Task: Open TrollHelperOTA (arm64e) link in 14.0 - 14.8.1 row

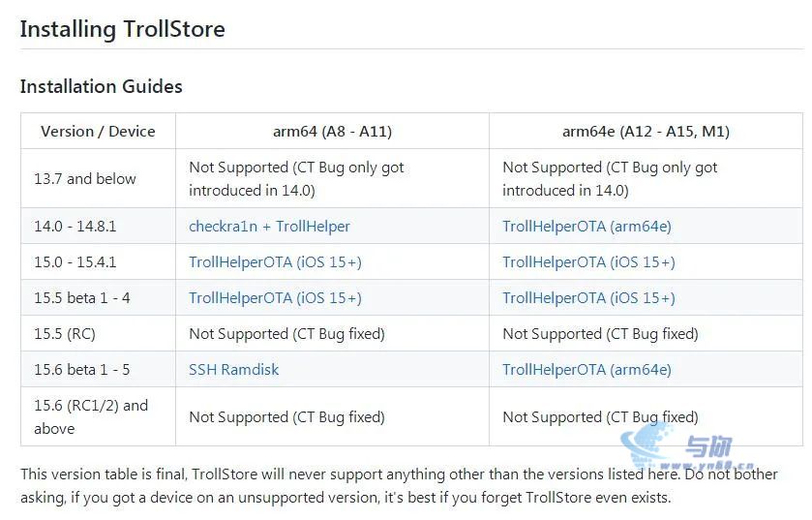Action: pyautogui.click(x=586, y=227)
